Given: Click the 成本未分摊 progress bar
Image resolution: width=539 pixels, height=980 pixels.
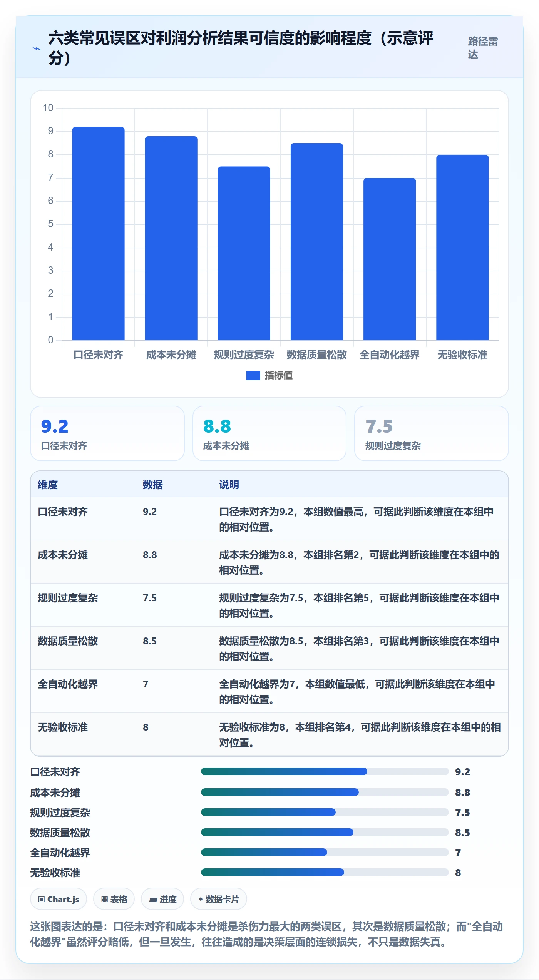Looking at the screenshot, I should [x=325, y=792].
